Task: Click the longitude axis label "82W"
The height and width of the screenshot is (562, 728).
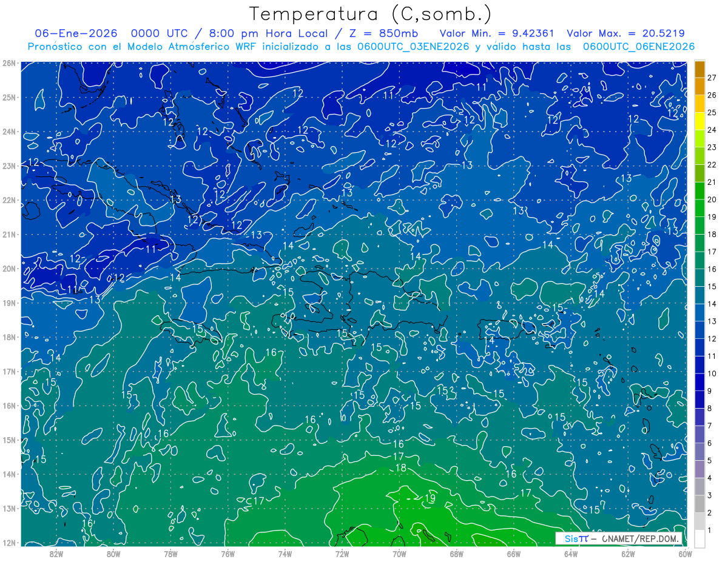Action: (x=56, y=554)
